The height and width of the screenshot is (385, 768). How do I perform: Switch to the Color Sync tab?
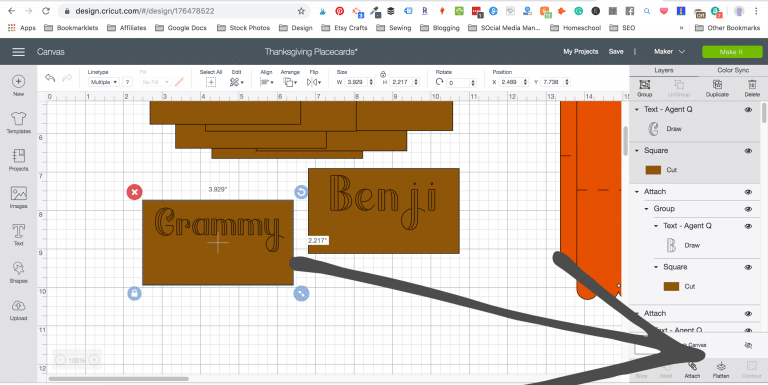click(733, 71)
